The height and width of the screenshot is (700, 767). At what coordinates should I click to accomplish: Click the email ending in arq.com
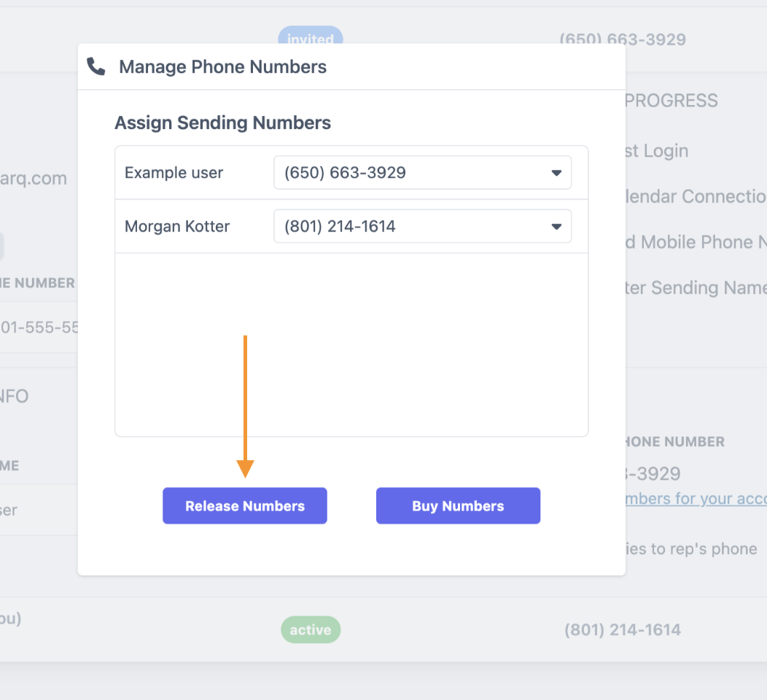click(33, 178)
